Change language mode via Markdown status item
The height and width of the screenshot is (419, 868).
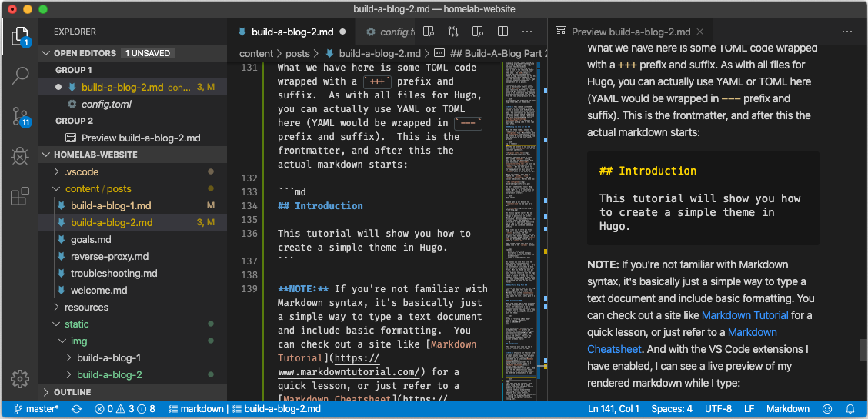(788, 409)
